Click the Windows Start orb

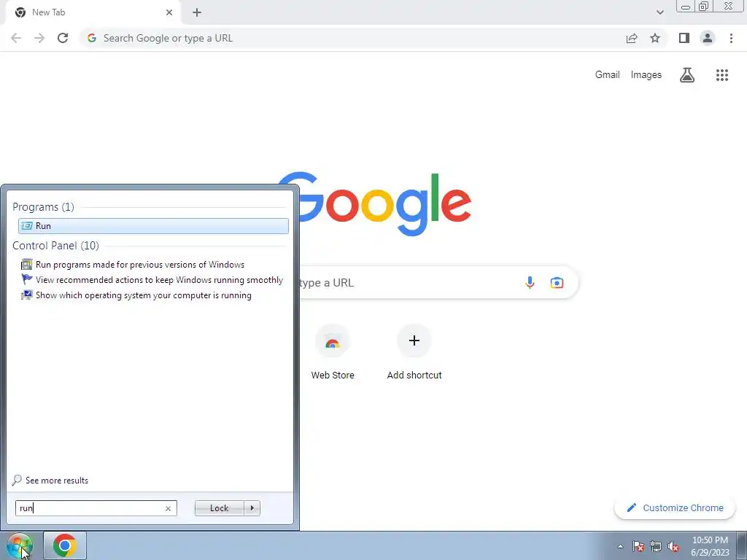click(19, 545)
